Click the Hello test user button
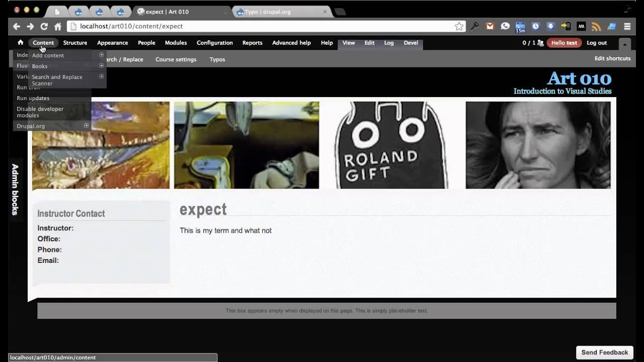Image resolution: width=644 pixels, height=362 pixels. [x=564, y=43]
